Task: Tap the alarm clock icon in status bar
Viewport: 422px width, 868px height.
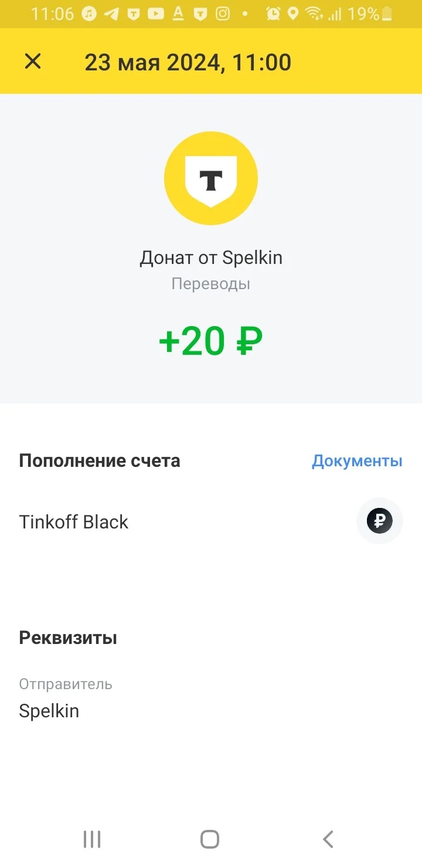Action: point(273,13)
